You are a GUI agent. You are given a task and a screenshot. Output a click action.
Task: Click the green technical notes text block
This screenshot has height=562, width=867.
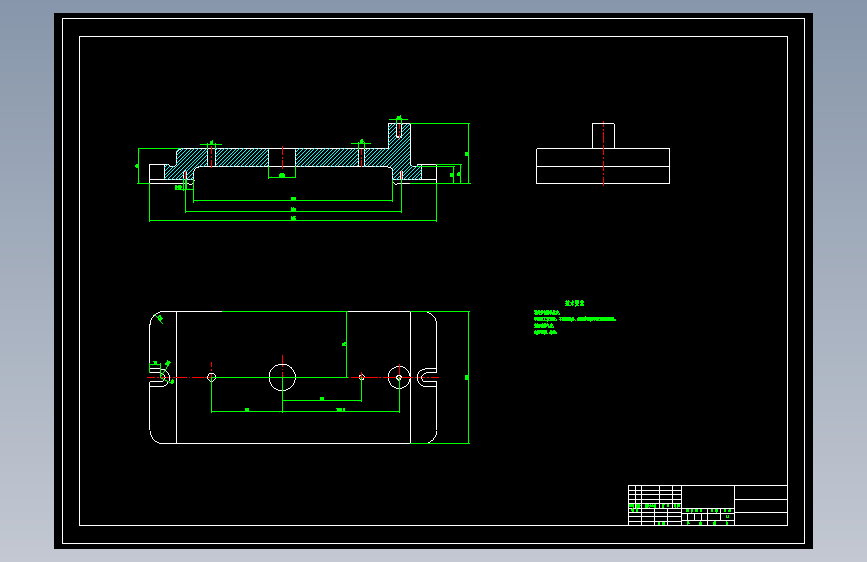click(x=574, y=318)
